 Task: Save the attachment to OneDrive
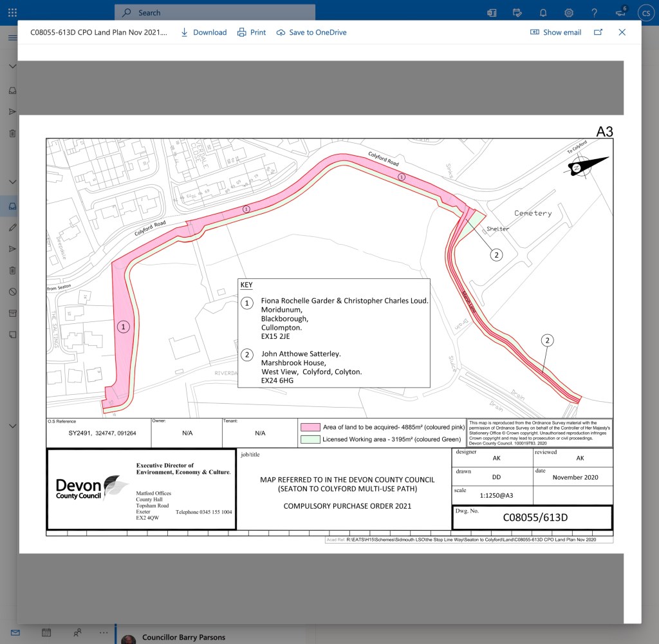click(311, 32)
